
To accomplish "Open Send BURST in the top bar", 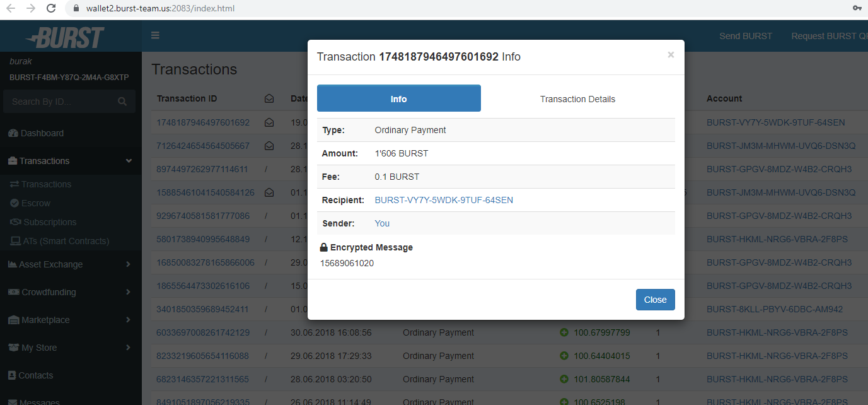I will tap(746, 36).
